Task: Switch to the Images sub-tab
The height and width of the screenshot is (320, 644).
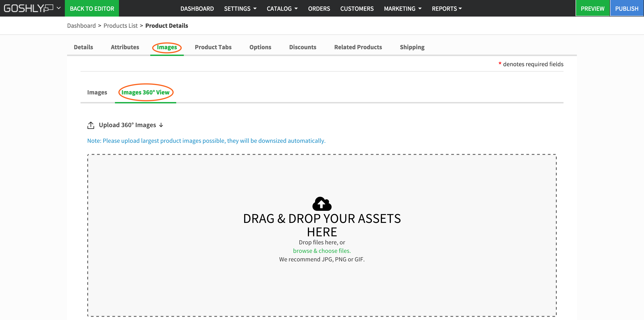Action: tap(97, 92)
